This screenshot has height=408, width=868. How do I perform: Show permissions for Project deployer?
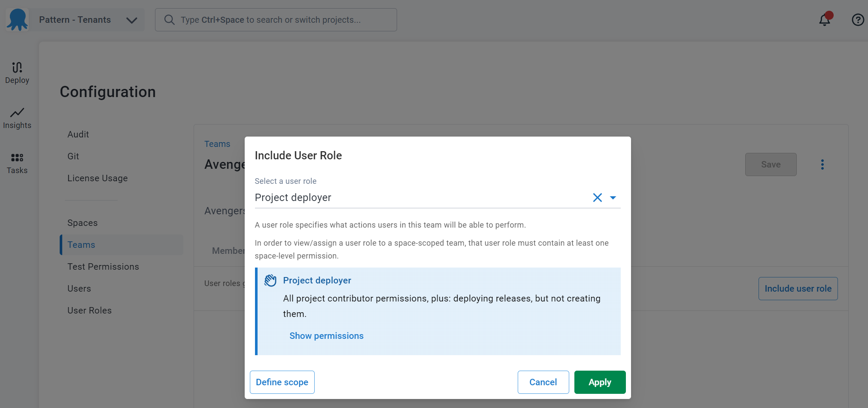tap(326, 336)
